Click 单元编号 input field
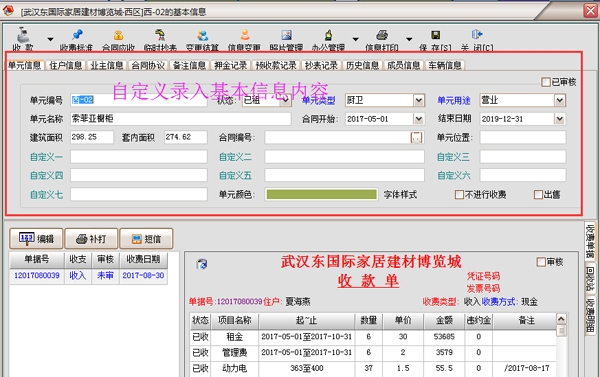 click(139, 100)
